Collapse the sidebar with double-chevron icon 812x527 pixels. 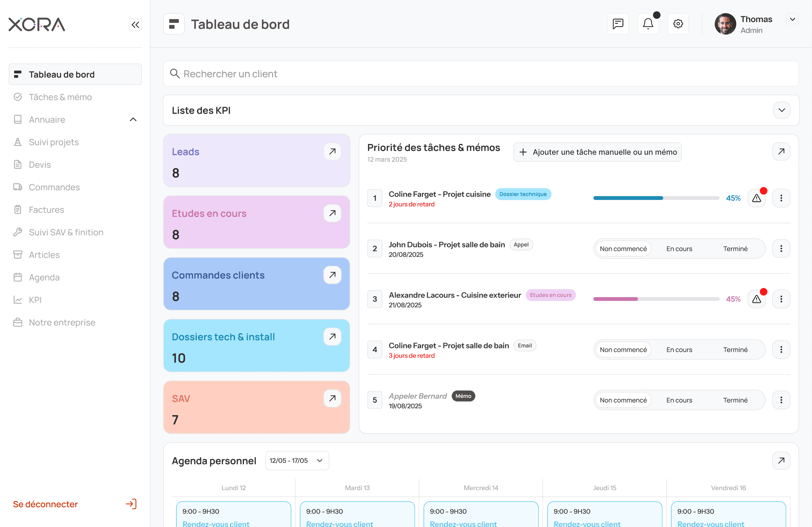(135, 24)
